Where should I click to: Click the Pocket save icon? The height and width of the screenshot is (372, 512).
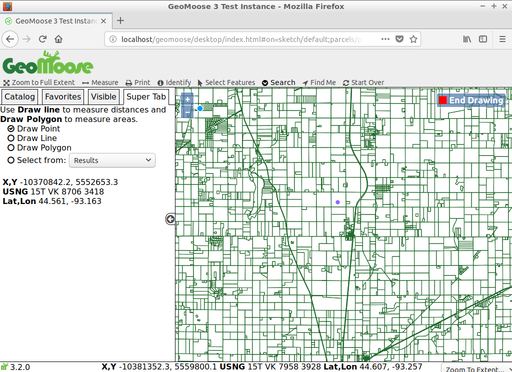click(x=399, y=39)
